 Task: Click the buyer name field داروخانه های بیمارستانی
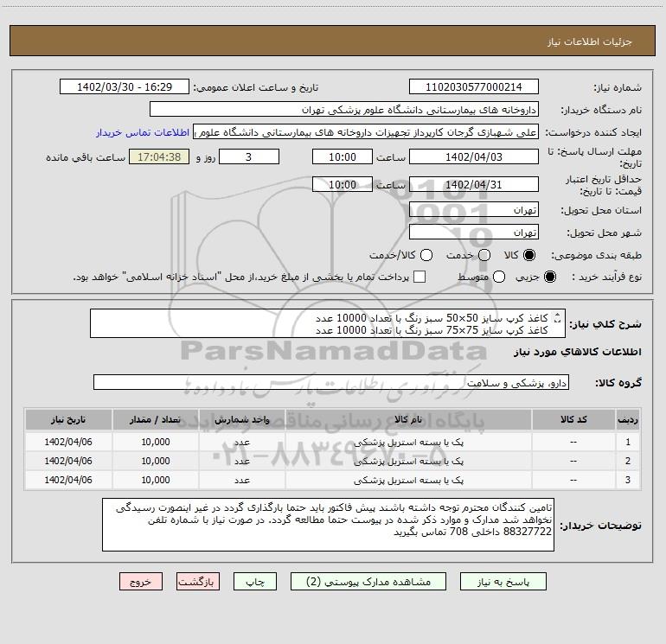coord(344,109)
